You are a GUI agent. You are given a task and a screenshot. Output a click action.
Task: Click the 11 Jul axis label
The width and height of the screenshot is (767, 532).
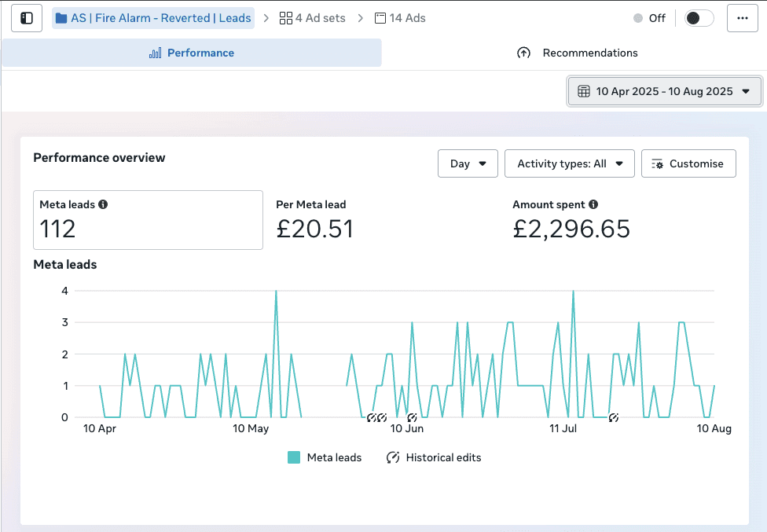coord(563,429)
